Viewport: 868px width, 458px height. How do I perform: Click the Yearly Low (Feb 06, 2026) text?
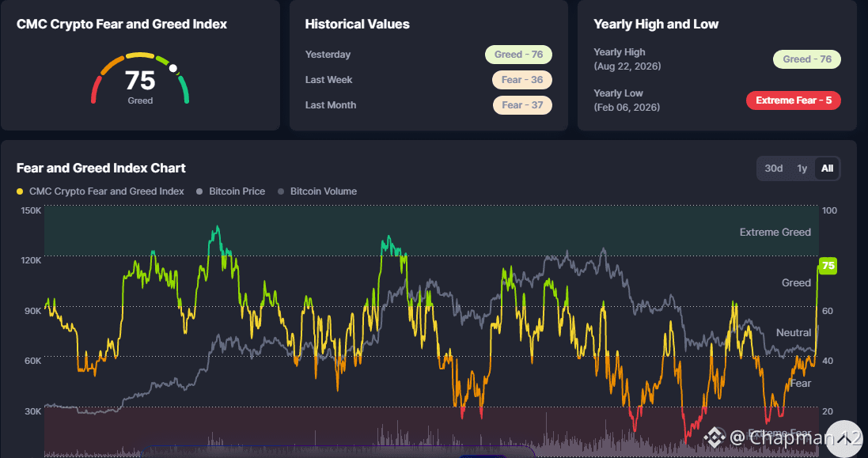click(x=627, y=100)
